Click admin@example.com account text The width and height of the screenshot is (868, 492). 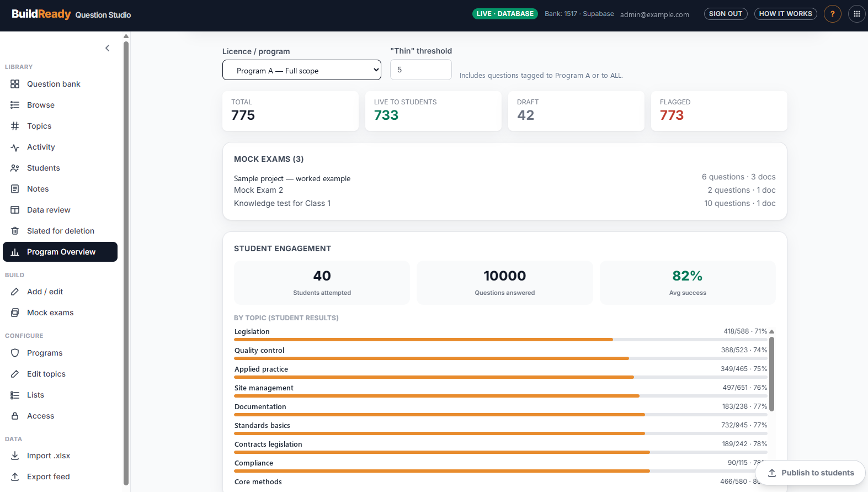tap(654, 14)
